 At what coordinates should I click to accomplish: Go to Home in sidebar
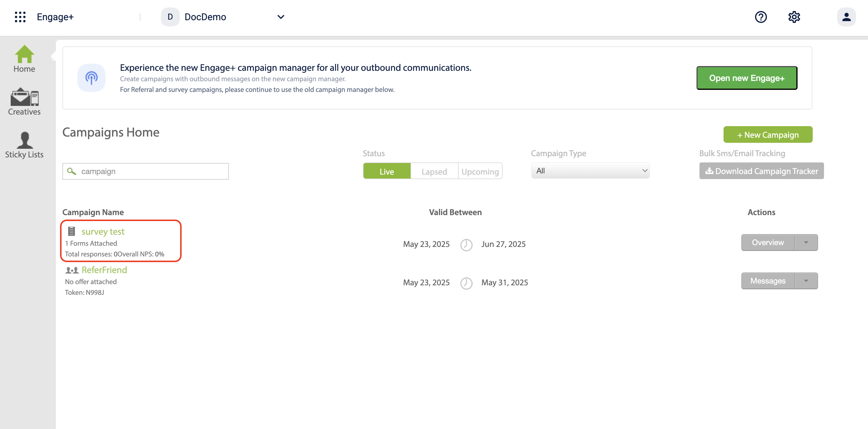(x=24, y=60)
